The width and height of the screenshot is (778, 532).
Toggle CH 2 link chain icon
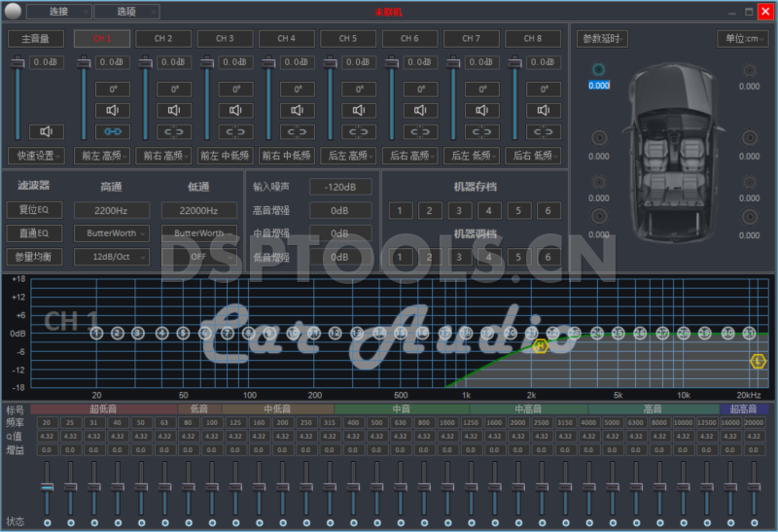[x=174, y=131]
